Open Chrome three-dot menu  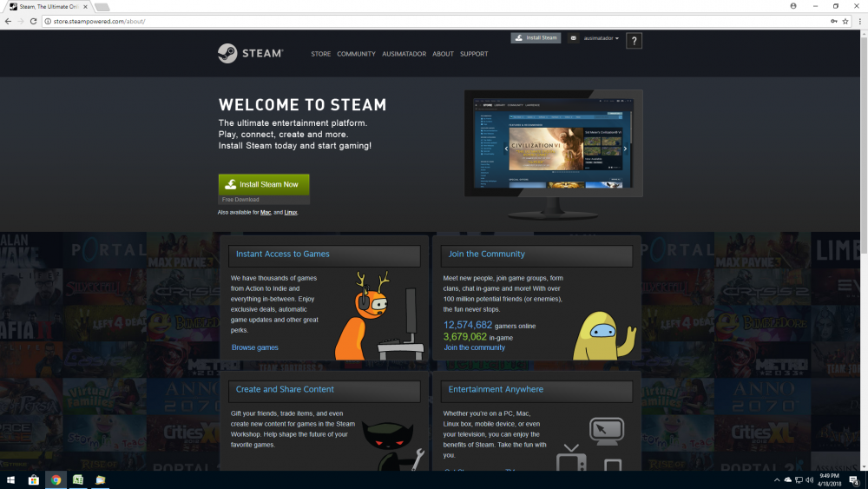(858, 21)
